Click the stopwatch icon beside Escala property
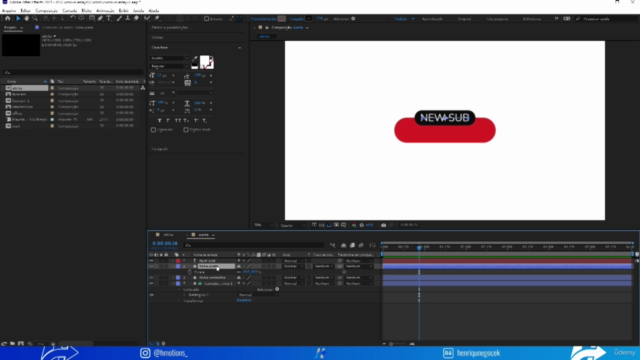Image resolution: width=640 pixels, height=360 pixels. pos(190,272)
